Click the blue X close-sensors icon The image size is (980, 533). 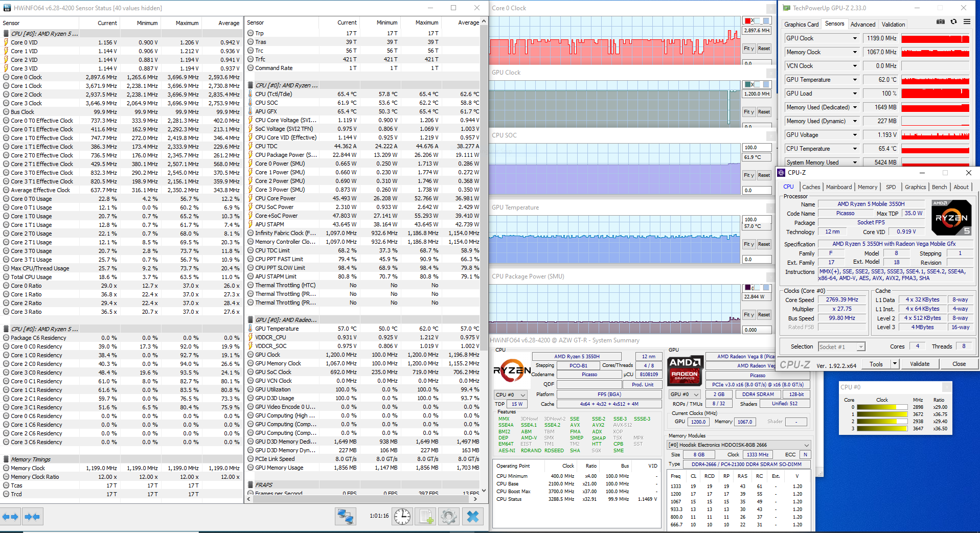(473, 516)
